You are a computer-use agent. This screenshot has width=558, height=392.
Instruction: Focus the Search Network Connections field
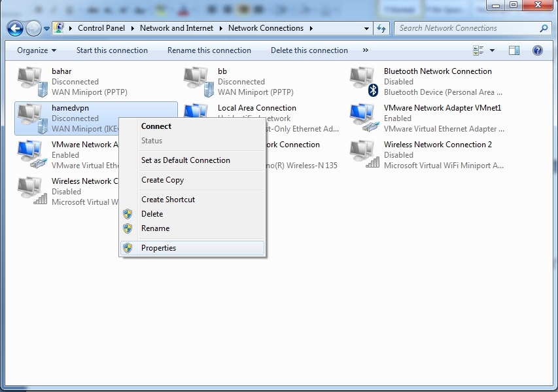[472, 28]
